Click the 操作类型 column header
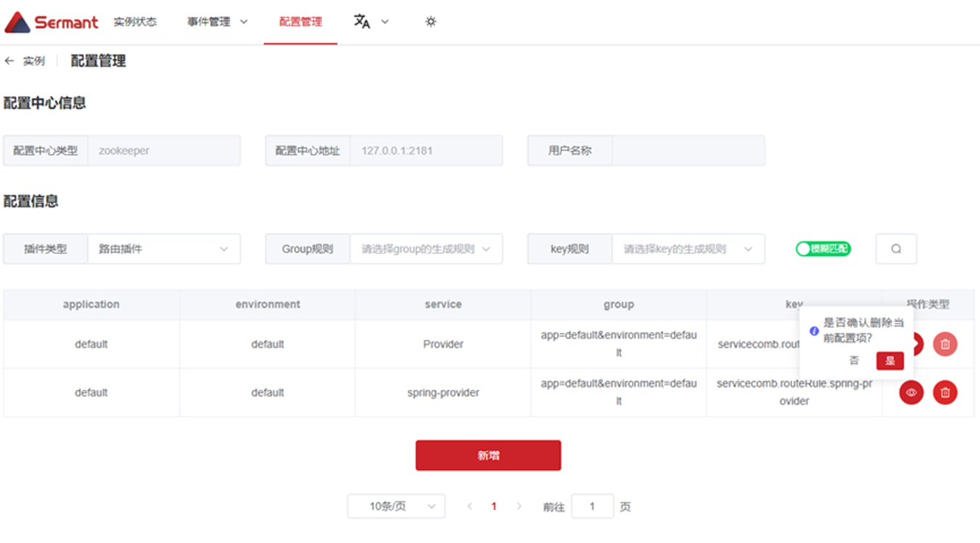Image resolution: width=980 pixels, height=543 pixels. click(928, 305)
